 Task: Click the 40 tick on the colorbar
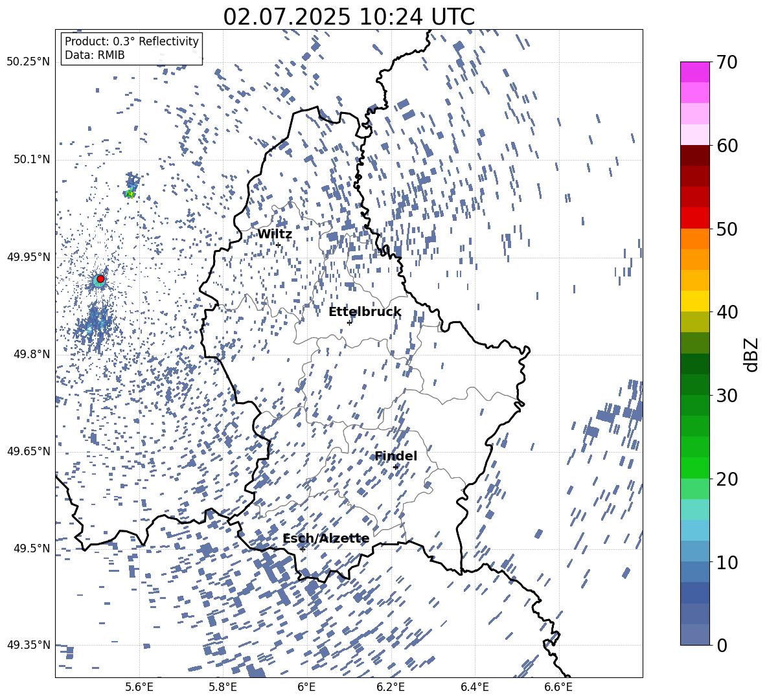click(727, 312)
